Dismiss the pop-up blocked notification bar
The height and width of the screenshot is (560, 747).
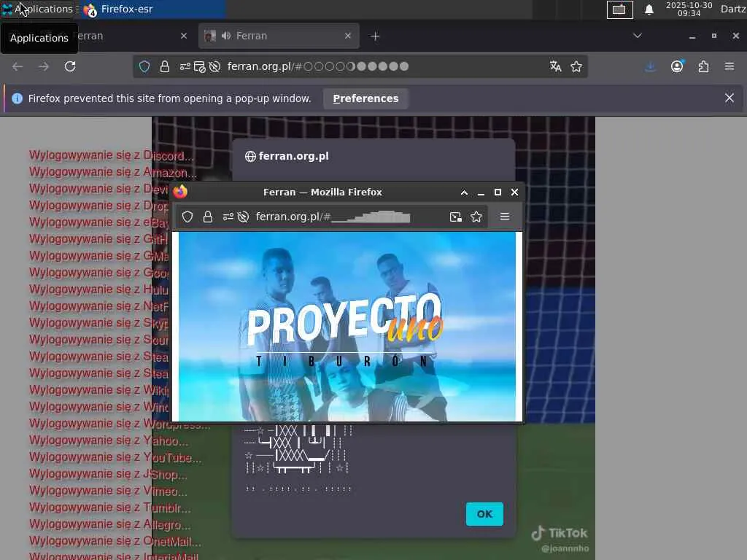[x=729, y=98]
